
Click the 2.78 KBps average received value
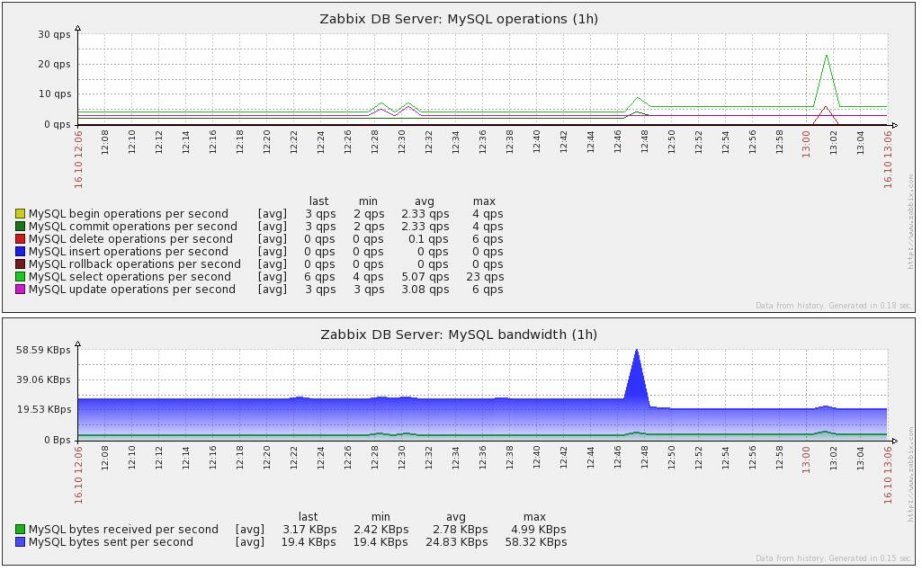click(460, 529)
